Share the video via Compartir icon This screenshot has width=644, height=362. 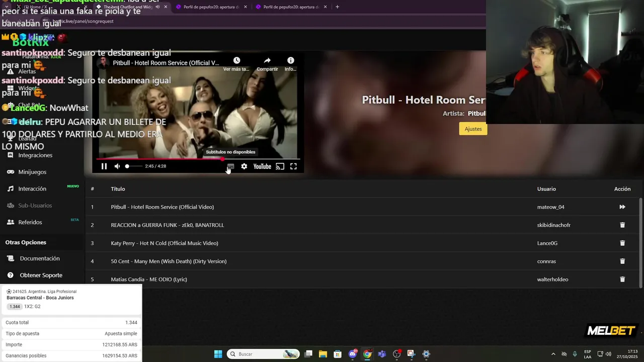coord(267,61)
